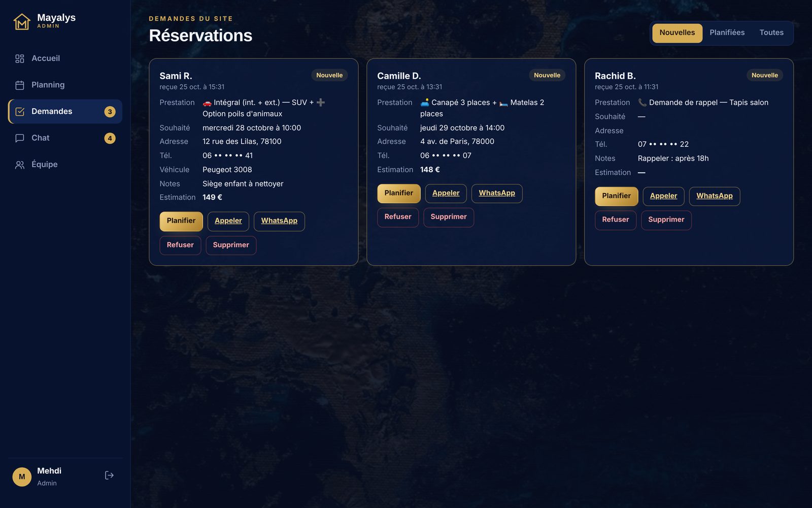Click the Demandes checkbox icon
Image resolution: width=812 pixels, height=508 pixels.
point(20,111)
